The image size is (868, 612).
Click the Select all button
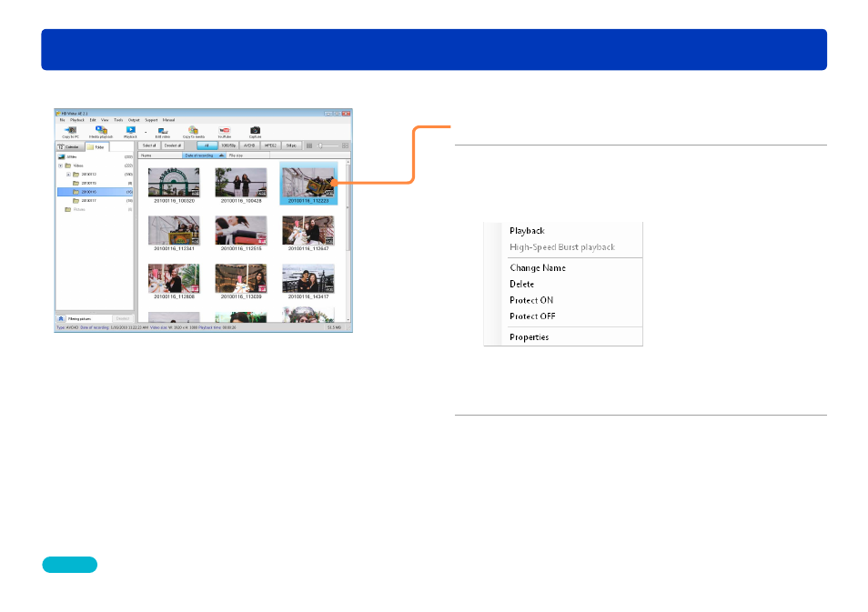click(x=149, y=145)
